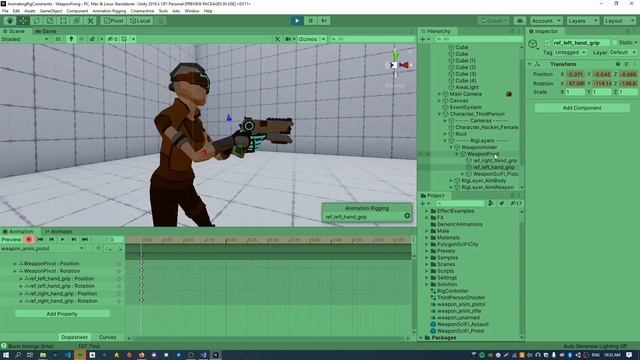Open Windows Start menu
The width and height of the screenshot is (640, 360).
[x=6, y=355]
